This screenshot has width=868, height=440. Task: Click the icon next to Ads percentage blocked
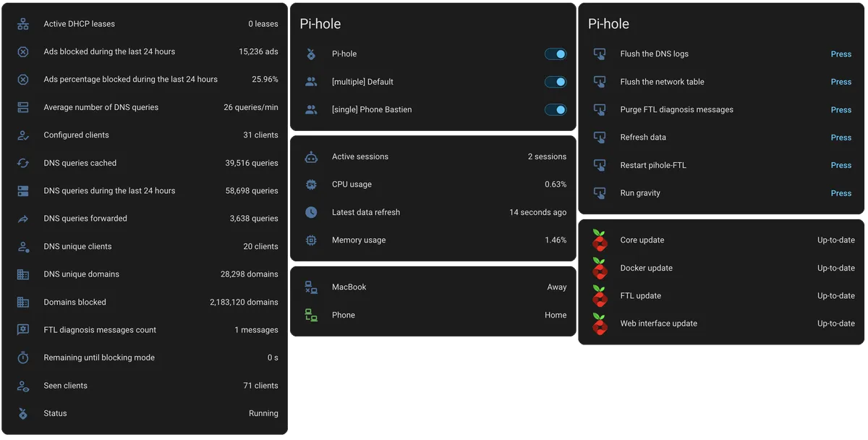click(23, 80)
